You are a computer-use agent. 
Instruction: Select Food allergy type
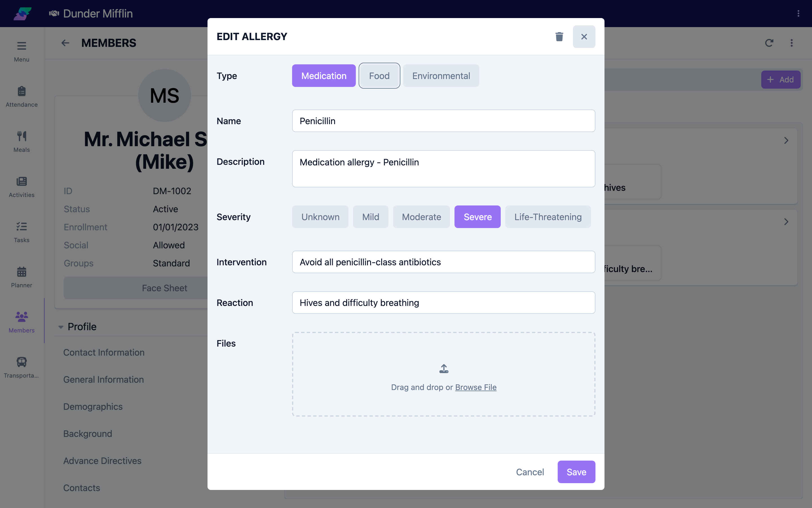tap(379, 76)
